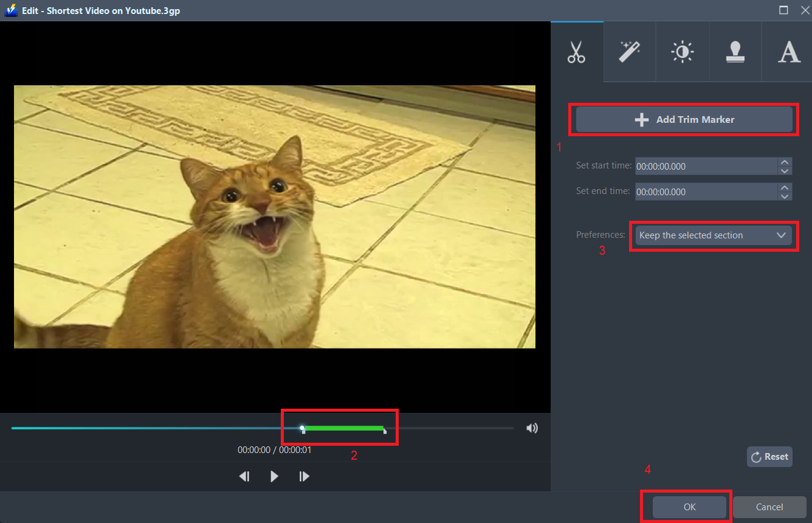Viewport: 812px width, 523px height.
Task: Play the video preview
Action: (274, 476)
